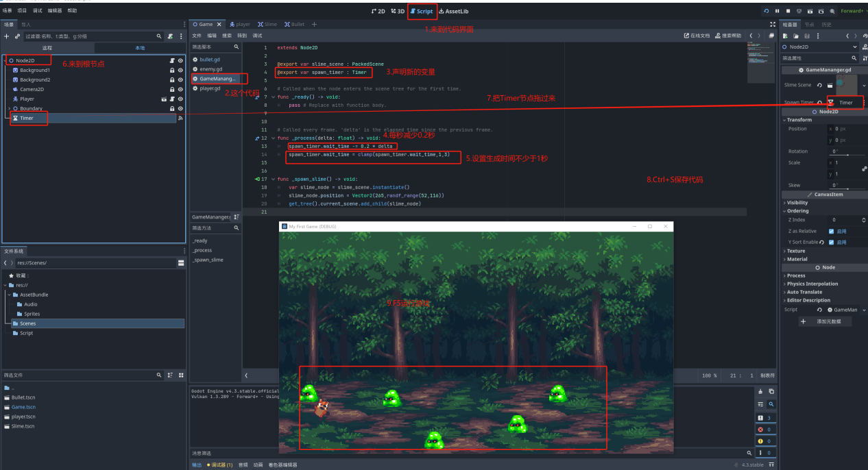This screenshot has width=868, height=470.
Task: Open the script editor 文件 menu
Action: tap(197, 36)
